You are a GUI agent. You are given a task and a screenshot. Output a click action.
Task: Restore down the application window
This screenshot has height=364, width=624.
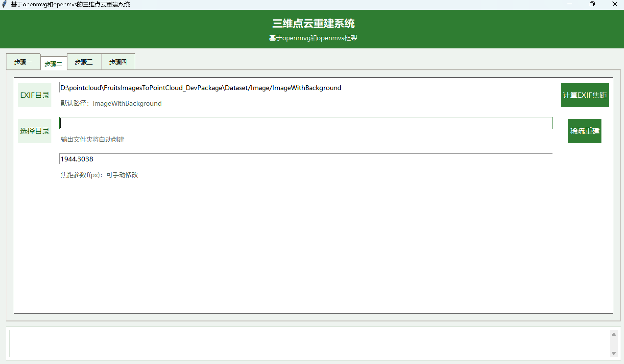[592, 4]
